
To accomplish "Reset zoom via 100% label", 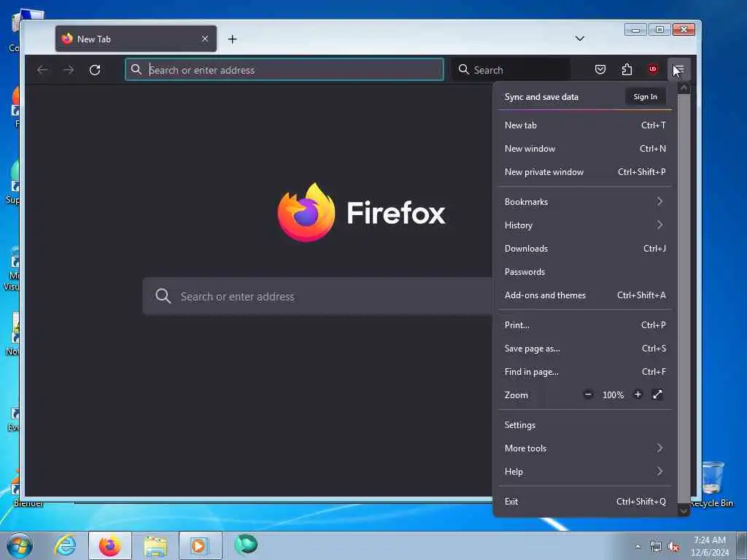I will tap(613, 394).
